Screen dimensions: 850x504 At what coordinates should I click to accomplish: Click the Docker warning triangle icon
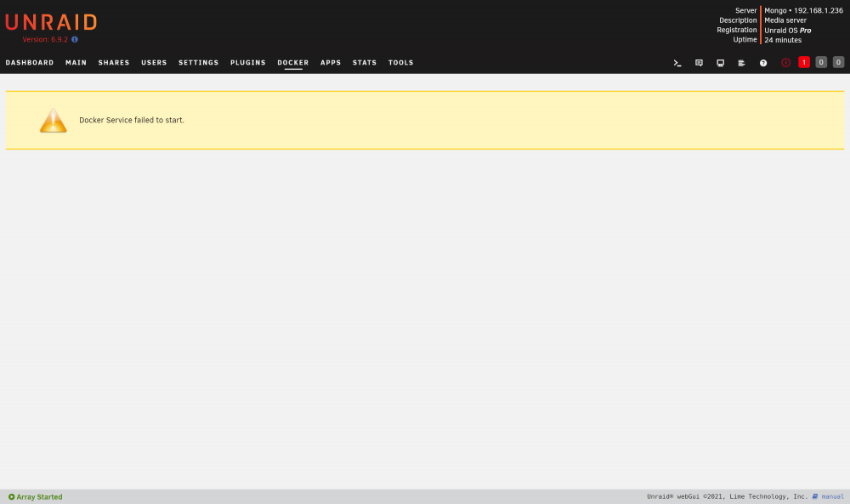(53, 121)
